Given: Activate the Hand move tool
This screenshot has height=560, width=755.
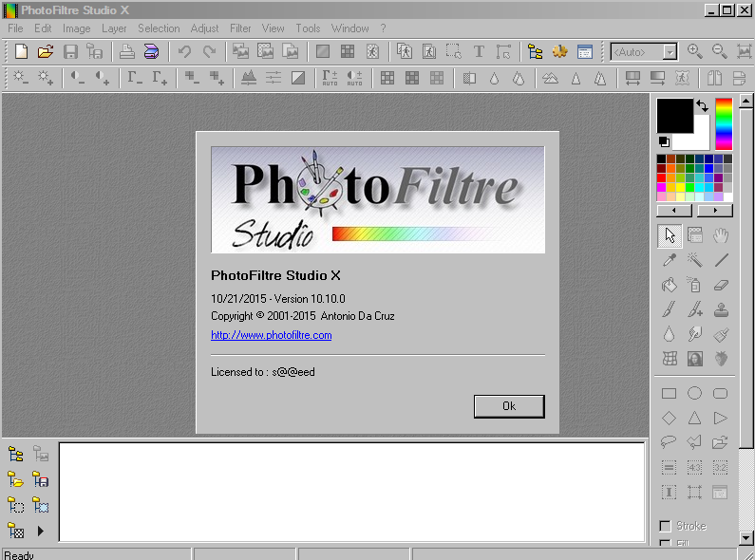Looking at the screenshot, I should click(721, 234).
